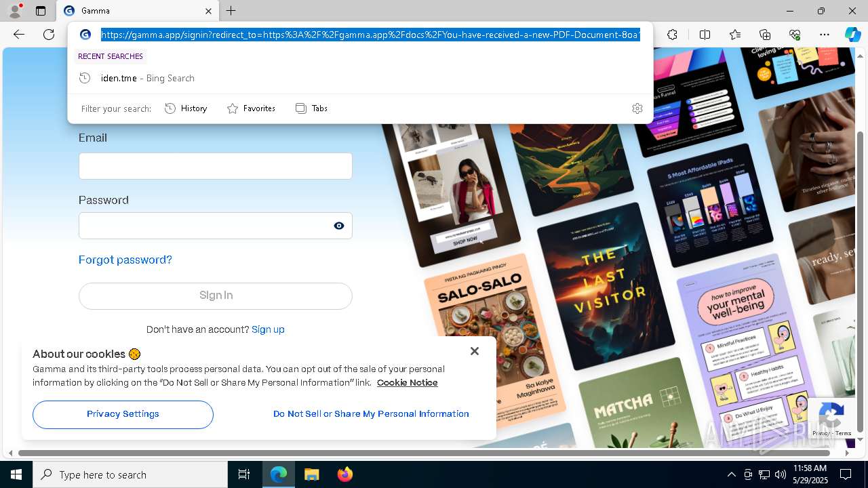Open Microsoft Edge from taskbar
The image size is (868, 488).
(x=279, y=474)
